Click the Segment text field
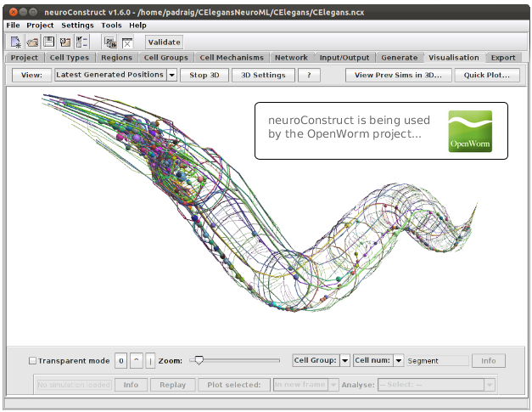 (437, 361)
